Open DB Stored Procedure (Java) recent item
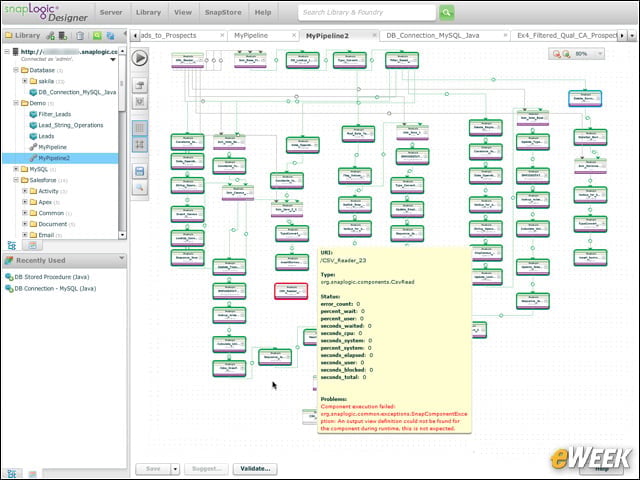 52,277
